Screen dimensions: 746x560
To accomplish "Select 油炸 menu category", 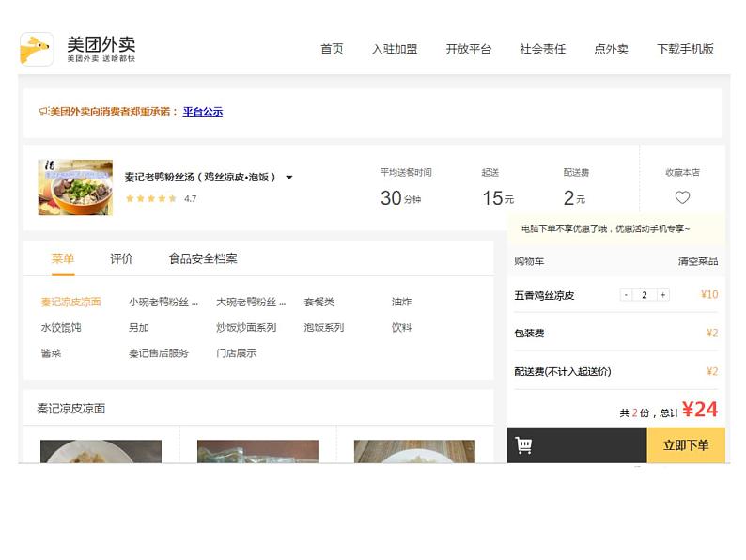I will point(401,303).
